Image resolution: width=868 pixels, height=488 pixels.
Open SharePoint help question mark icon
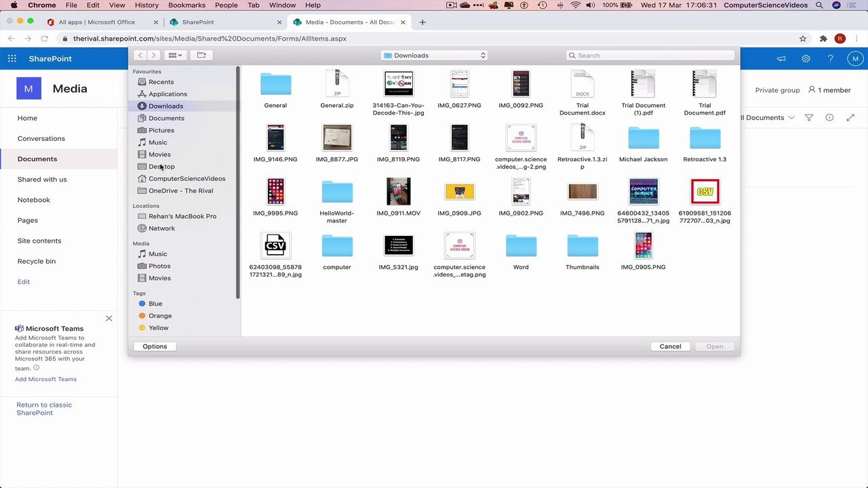coord(830,59)
